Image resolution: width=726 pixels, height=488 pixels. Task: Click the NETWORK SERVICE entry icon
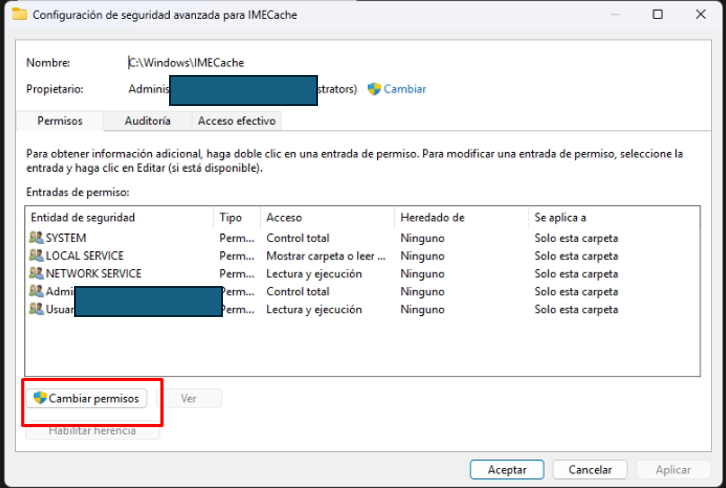[37, 274]
